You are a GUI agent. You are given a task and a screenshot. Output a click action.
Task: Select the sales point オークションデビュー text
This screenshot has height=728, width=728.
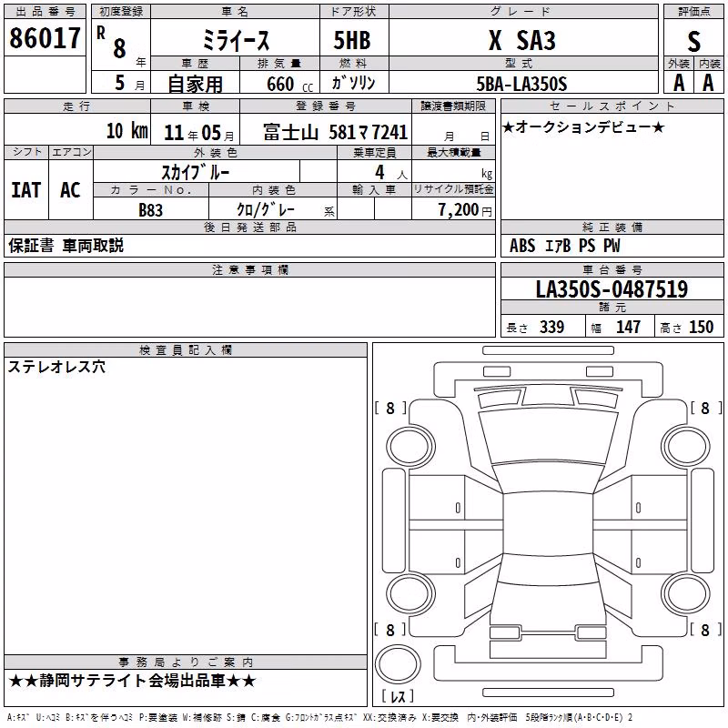coord(583,126)
